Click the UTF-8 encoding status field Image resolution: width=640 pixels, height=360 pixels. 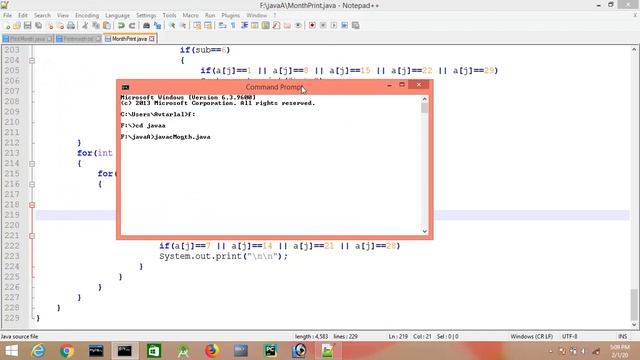(x=569, y=337)
